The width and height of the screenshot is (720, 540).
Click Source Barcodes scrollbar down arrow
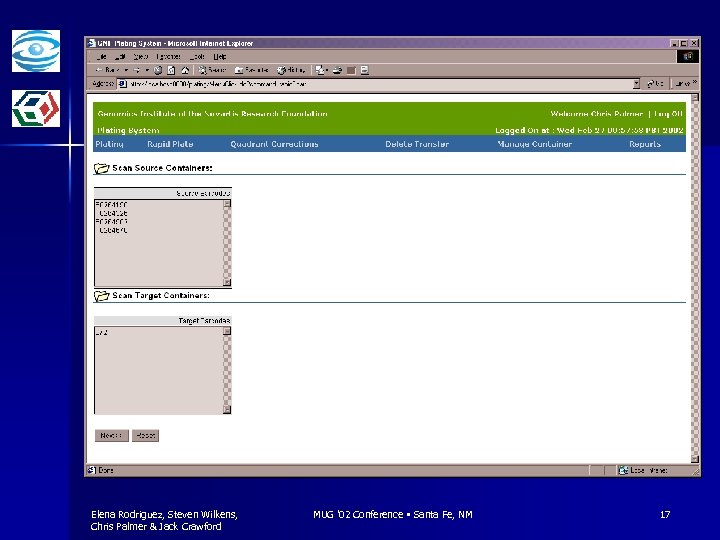click(227, 282)
